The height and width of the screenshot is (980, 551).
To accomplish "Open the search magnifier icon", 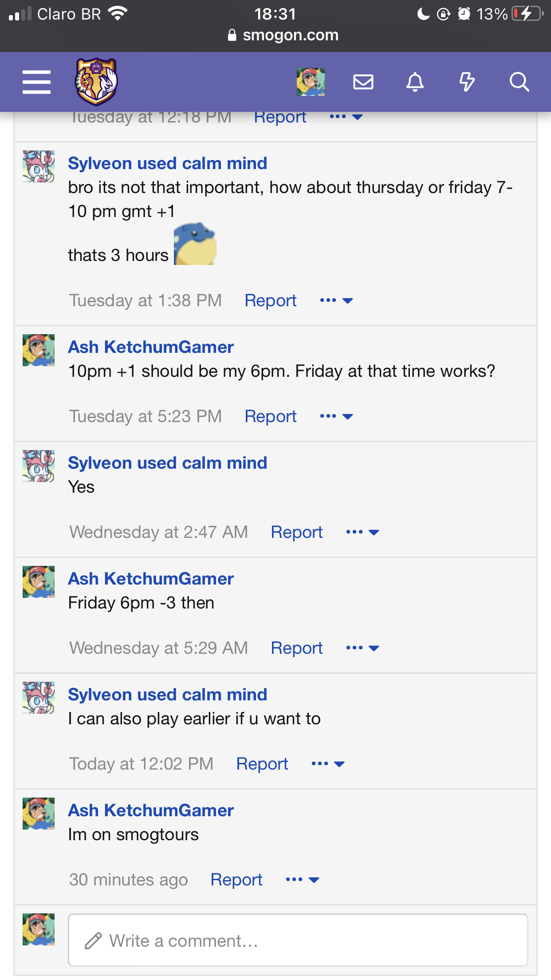I will pos(519,82).
